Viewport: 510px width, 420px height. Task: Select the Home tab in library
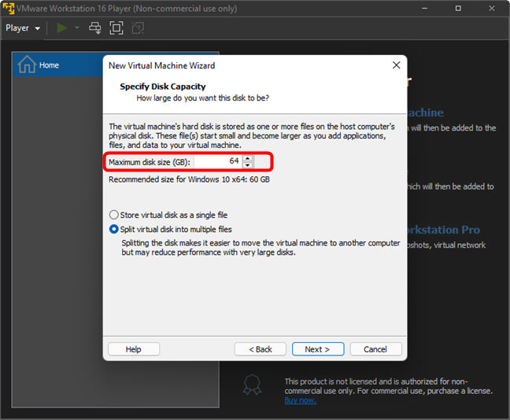tap(58, 64)
